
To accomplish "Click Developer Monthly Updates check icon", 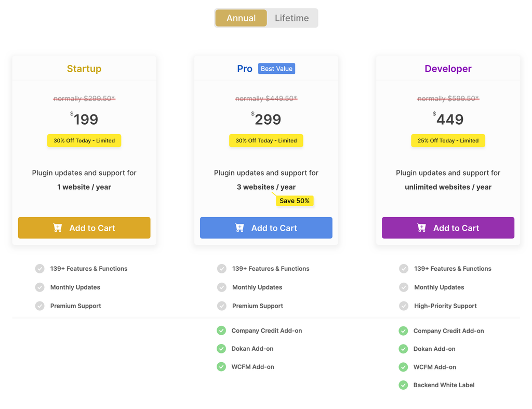I will (x=403, y=287).
